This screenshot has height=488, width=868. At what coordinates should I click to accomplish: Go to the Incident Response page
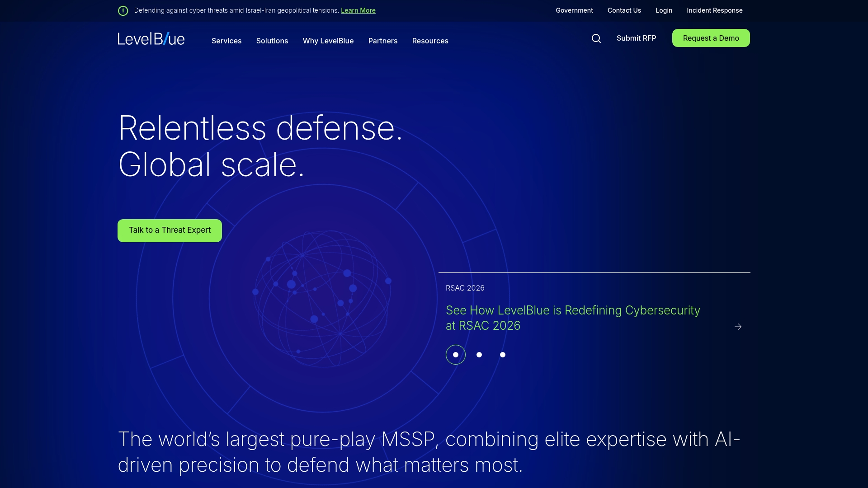pos(714,10)
